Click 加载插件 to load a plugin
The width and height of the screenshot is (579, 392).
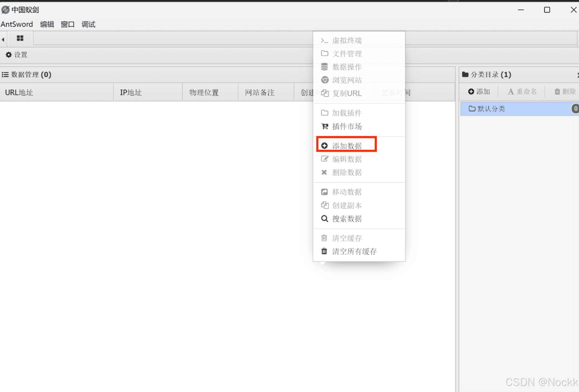pyautogui.click(x=347, y=113)
